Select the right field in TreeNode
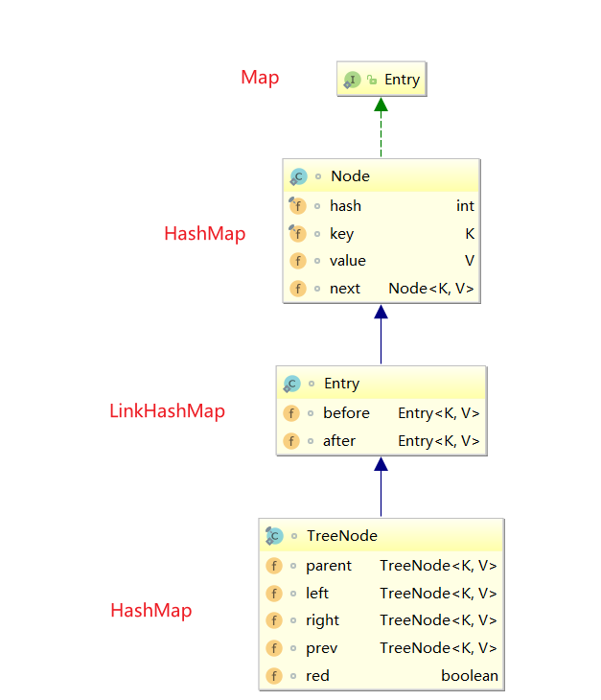Screen dimensions: 601x700 click(x=381, y=620)
